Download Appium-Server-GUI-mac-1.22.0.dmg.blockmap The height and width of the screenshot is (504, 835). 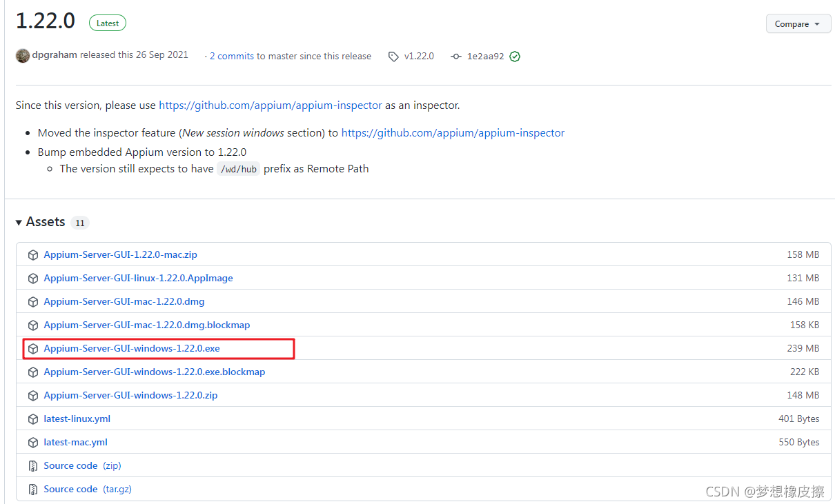[x=147, y=325]
